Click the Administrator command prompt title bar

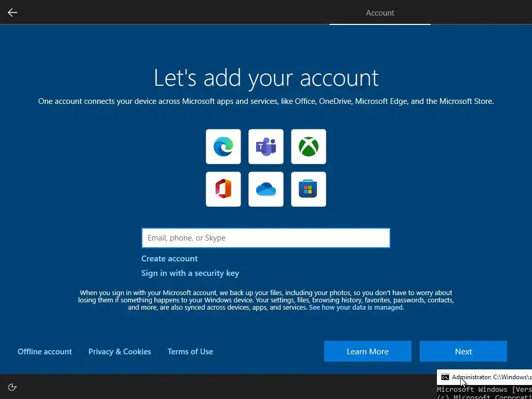coord(485,377)
